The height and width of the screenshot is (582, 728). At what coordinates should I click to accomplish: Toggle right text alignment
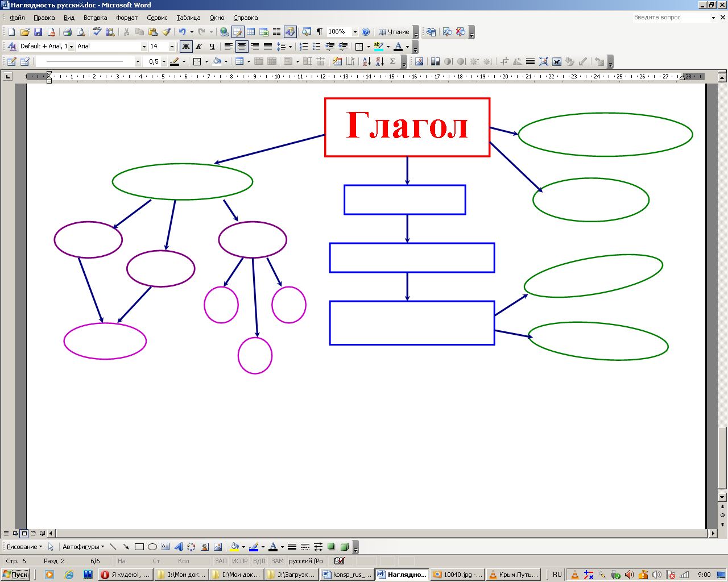254,47
